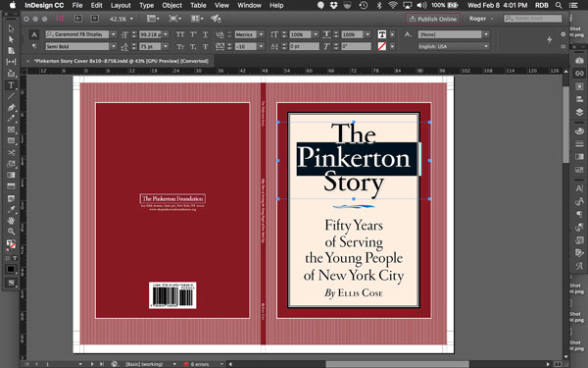Viewport: 588px width, 368px height.
Task: Select the Free Transform tool
Action: (11, 164)
